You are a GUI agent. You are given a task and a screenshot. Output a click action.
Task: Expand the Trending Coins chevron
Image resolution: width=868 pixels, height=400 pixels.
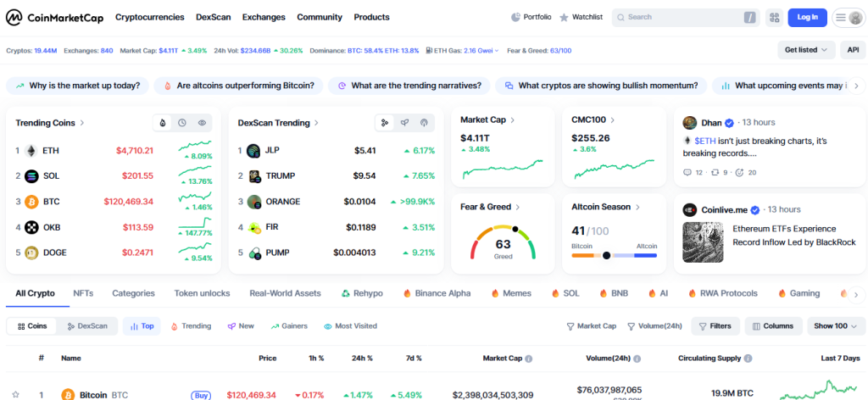click(82, 123)
